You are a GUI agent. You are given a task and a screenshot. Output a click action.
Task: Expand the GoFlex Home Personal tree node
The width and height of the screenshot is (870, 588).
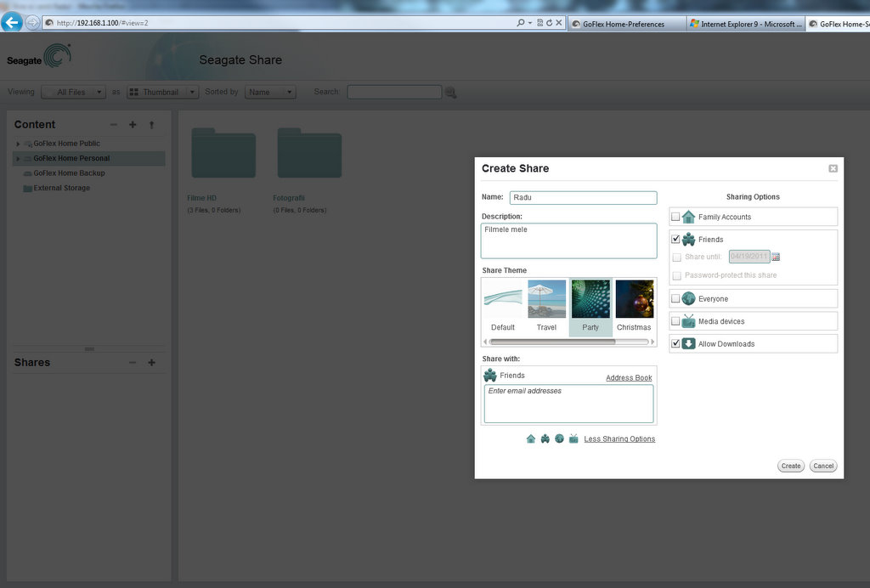click(x=18, y=159)
